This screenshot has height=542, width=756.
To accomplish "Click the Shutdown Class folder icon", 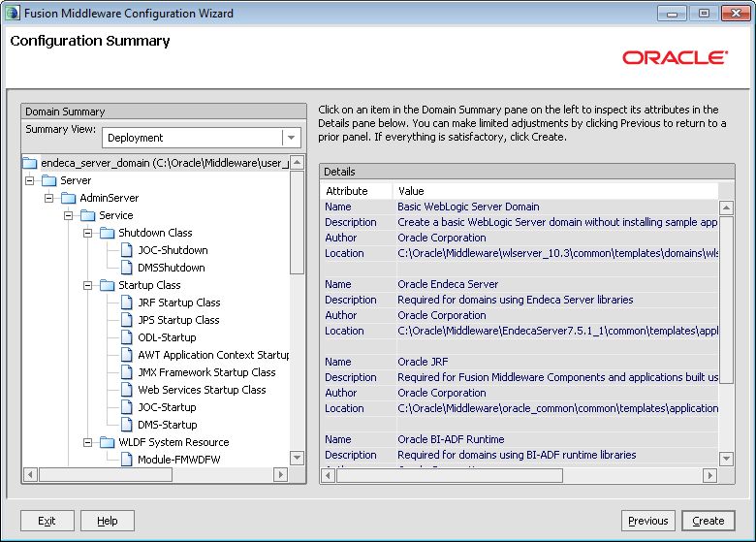I will click(x=107, y=233).
